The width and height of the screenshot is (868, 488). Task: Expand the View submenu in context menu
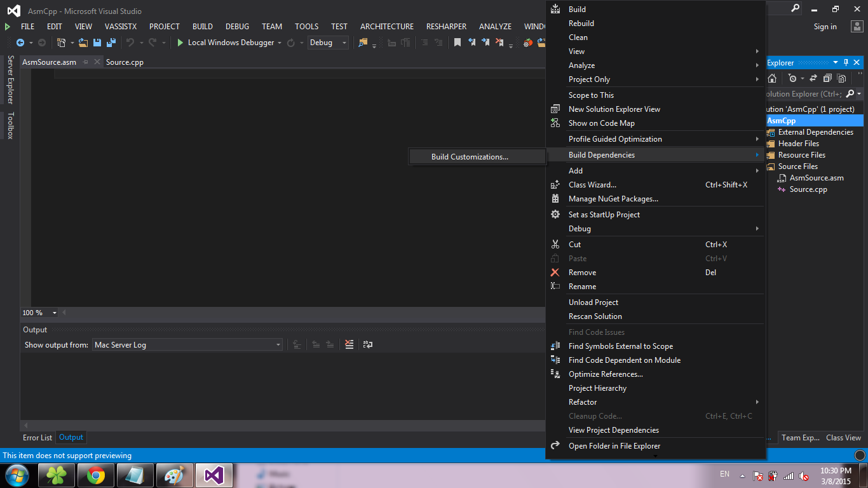click(x=655, y=51)
